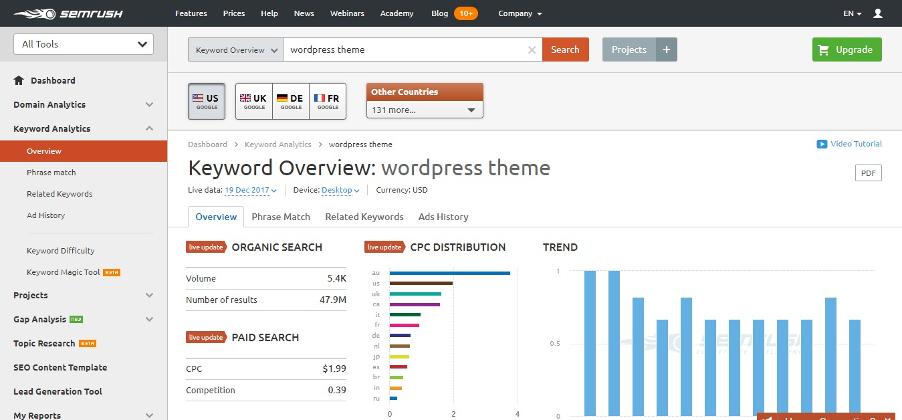
Task: Select Related Keywords in sidebar
Action: pyautogui.click(x=59, y=194)
